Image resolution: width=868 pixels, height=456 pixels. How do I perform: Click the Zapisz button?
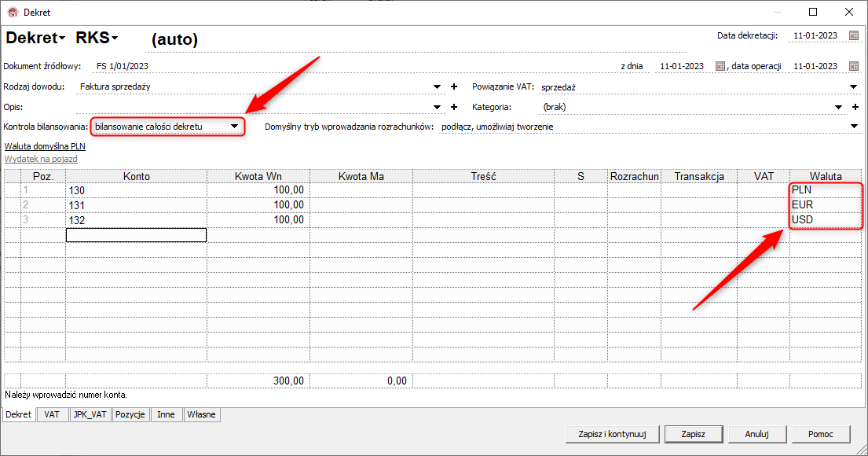[x=693, y=434]
